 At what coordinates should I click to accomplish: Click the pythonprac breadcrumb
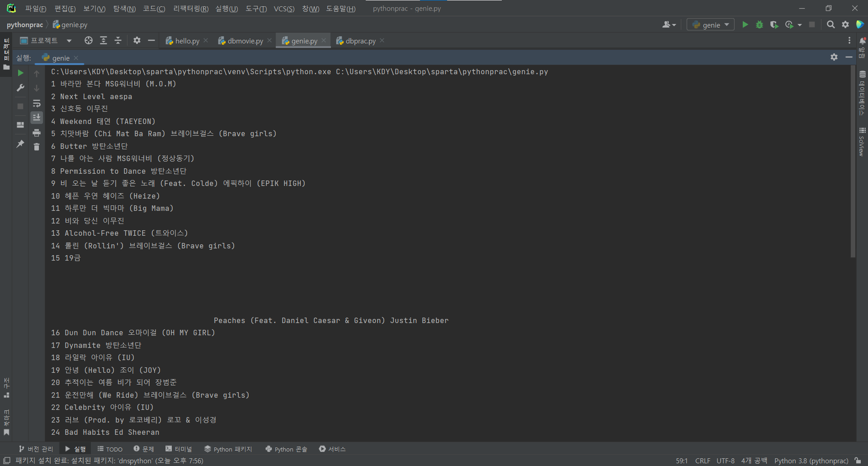[25, 24]
